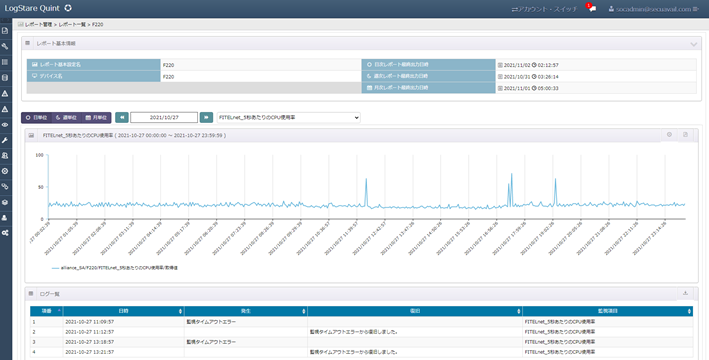Open the FITELnet CPU使用率 metric dropdown

click(288, 118)
